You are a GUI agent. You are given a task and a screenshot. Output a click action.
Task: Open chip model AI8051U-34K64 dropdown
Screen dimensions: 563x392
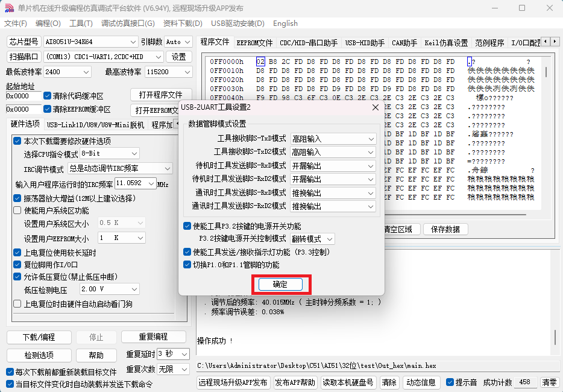pos(91,42)
